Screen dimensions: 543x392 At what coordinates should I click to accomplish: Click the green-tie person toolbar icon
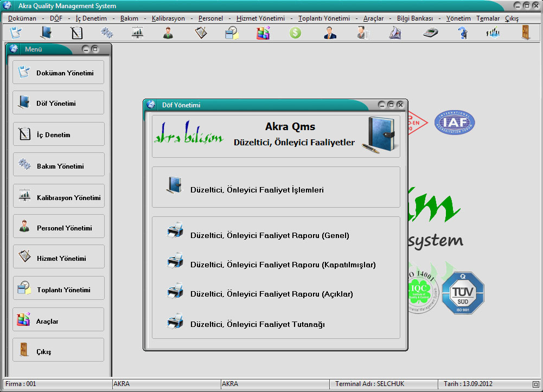point(168,33)
